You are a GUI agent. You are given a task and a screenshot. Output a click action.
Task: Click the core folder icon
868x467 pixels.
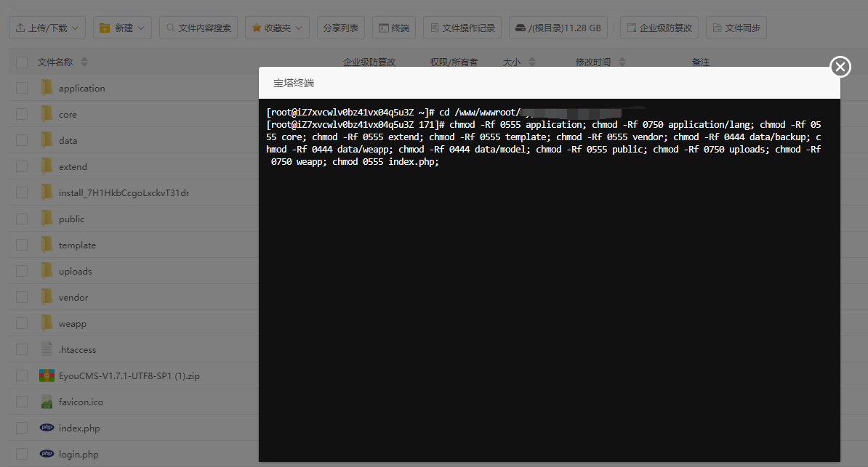[47, 115]
